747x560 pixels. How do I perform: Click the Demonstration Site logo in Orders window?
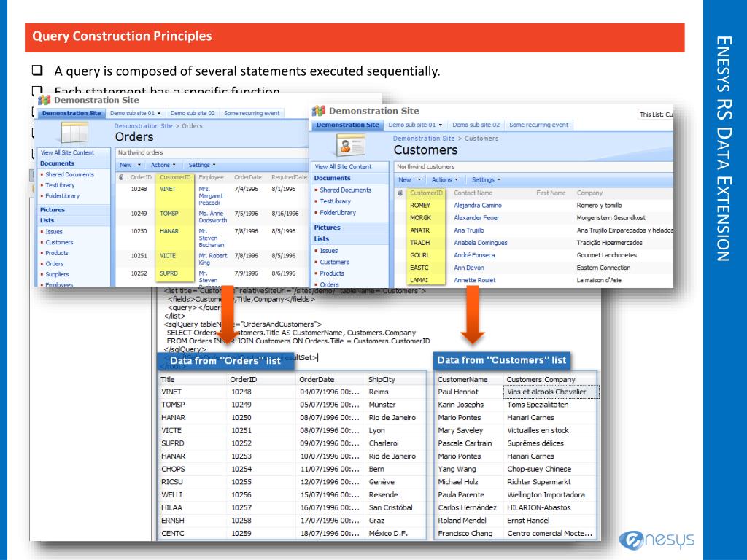pos(44,100)
